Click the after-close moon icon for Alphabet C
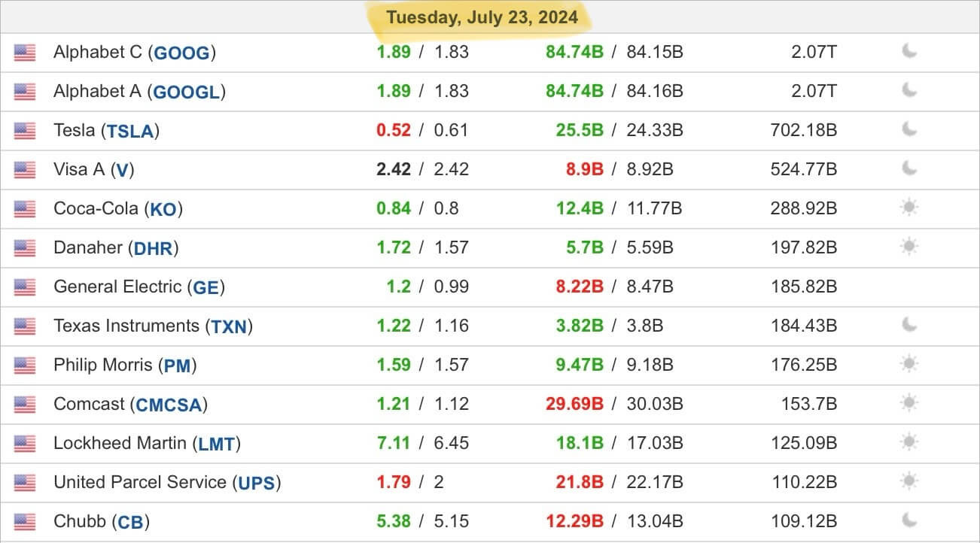980x543 pixels. point(909,51)
